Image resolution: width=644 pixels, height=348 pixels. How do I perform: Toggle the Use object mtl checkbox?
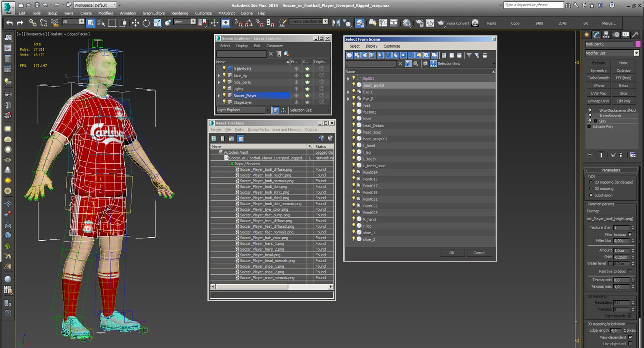630,344
